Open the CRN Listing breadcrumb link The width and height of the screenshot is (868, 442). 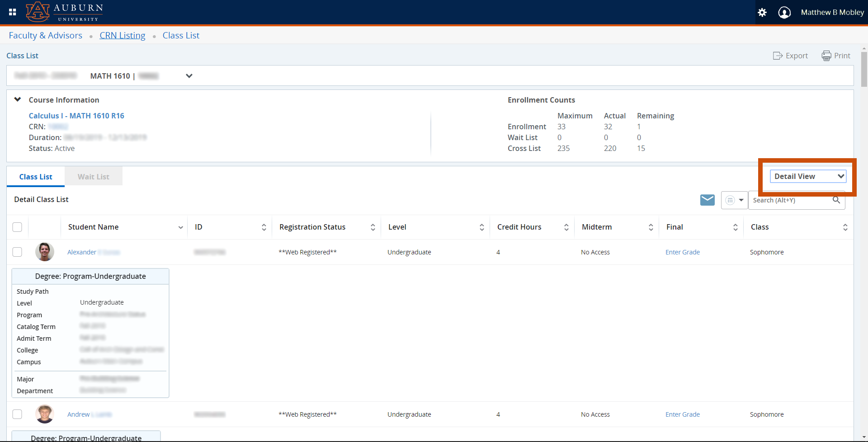click(x=122, y=35)
